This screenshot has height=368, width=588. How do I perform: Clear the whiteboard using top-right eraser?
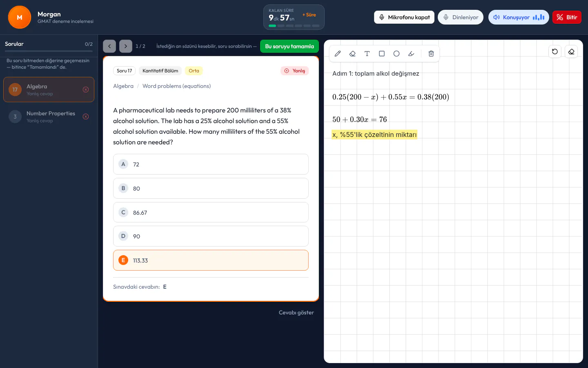(571, 52)
